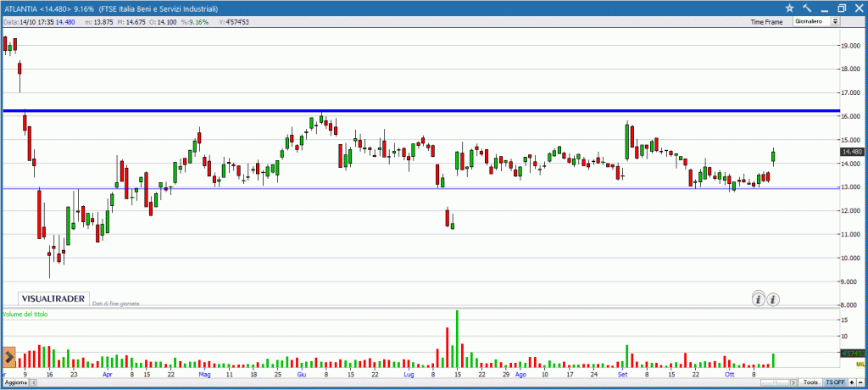Open the Time Frame dropdown arrow
The image size is (868, 390).
click(x=835, y=21)
